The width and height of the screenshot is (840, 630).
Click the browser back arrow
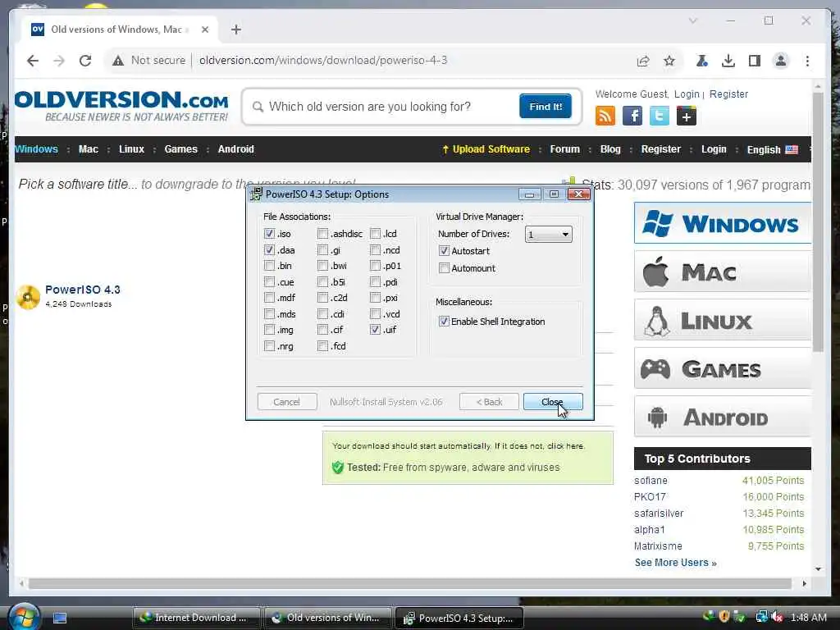click(x=33, y=61)
